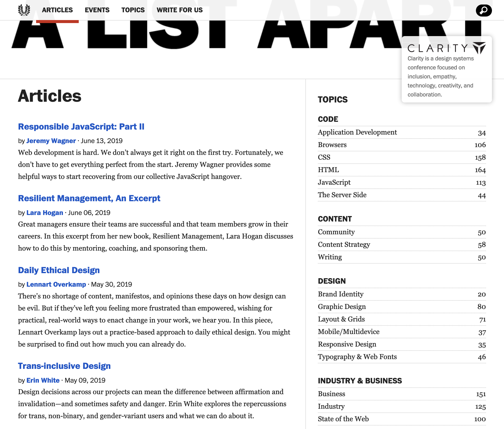Screen dimensions: 504x429
Task: Click author link Jeremy Wagner
Action: [51, 140]
